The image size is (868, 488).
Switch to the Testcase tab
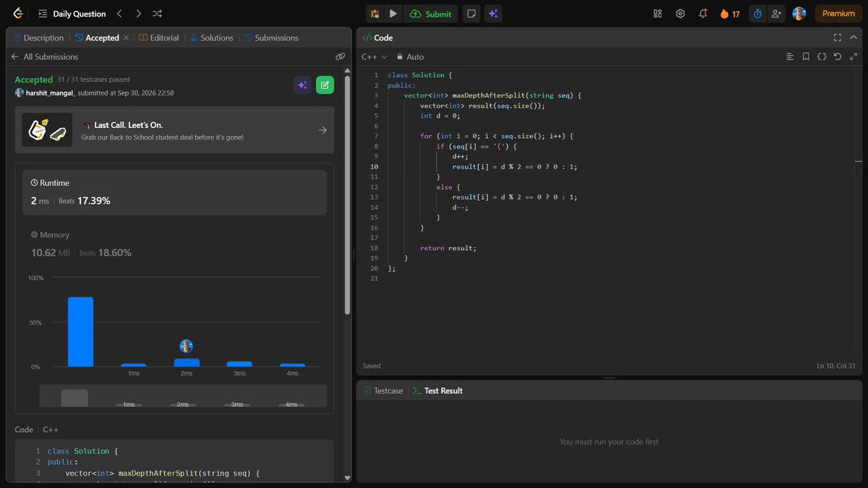coord(383,390)
